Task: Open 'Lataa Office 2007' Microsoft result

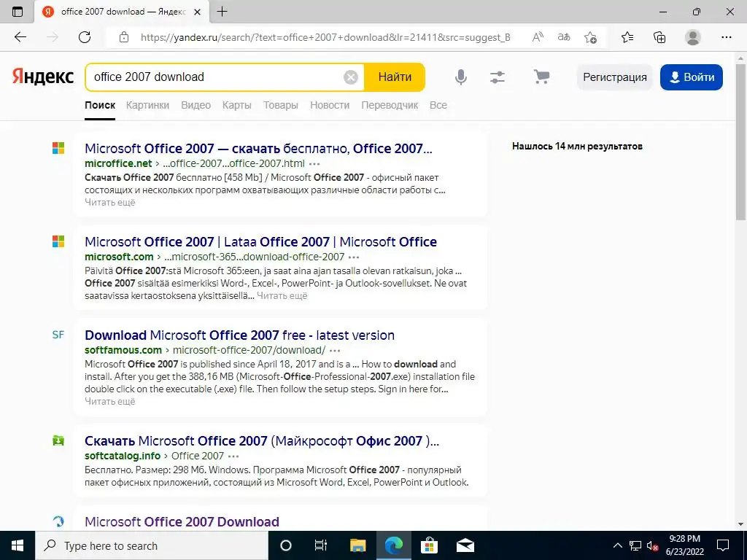Action: pos(260,242)
